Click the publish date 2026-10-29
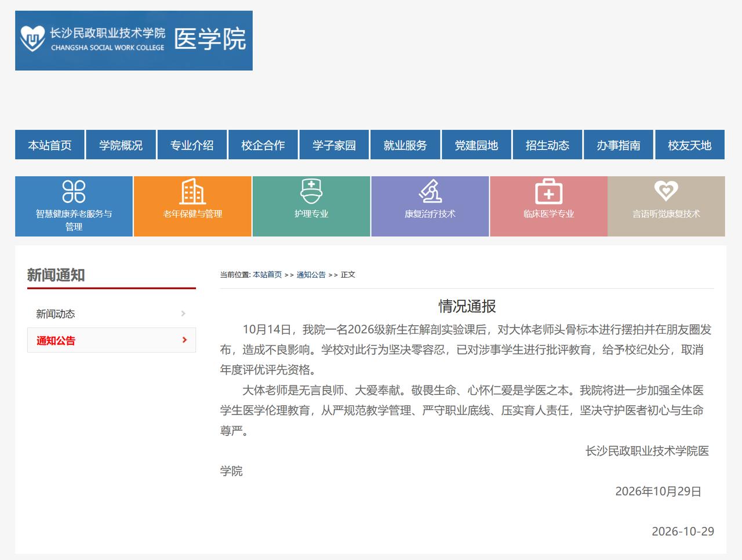The height and width of the screenshot is (560, 742). [x=683, y=531]
